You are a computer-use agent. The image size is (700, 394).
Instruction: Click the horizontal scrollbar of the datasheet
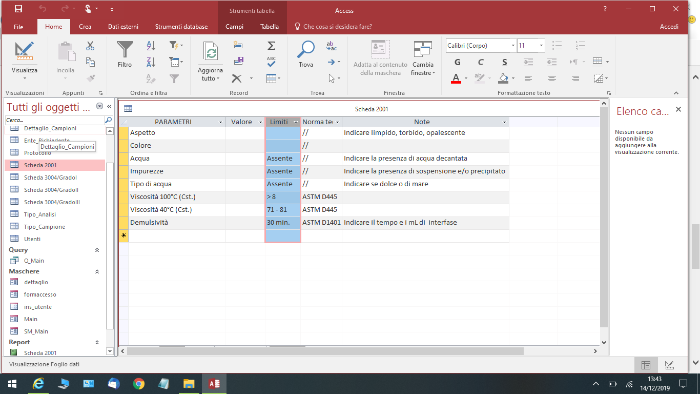tap(325, 351)
